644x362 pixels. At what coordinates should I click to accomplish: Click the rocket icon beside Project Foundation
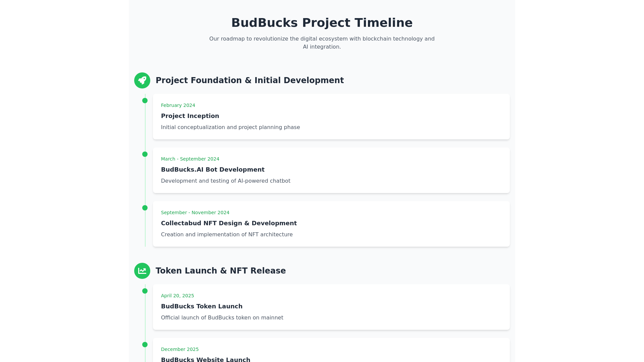[x=142, y=80]
